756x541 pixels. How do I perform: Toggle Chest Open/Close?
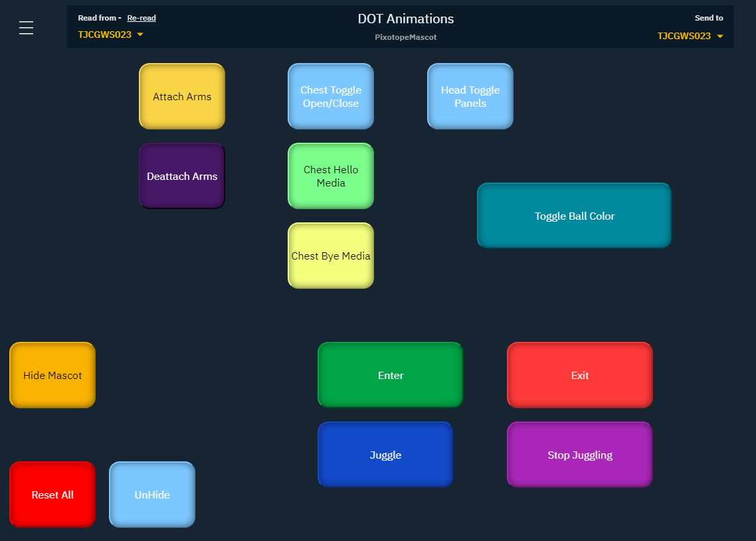pos(331,97)
